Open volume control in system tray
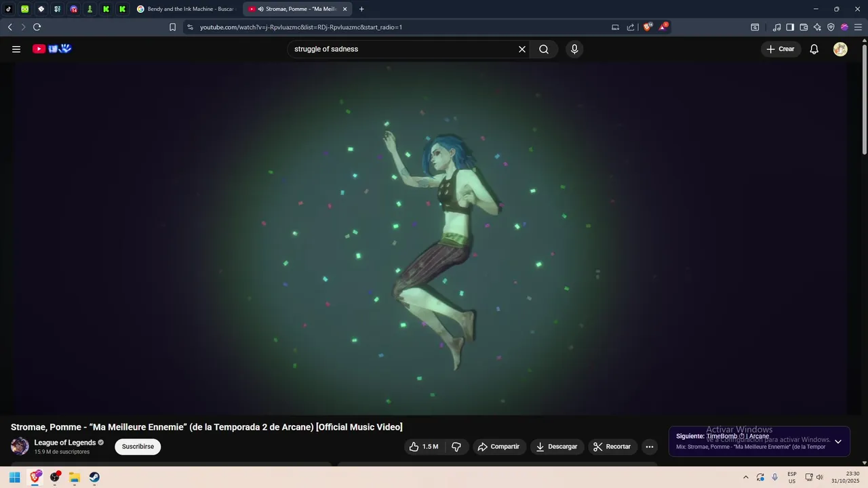The image size is (868, 488). [819, 477]
